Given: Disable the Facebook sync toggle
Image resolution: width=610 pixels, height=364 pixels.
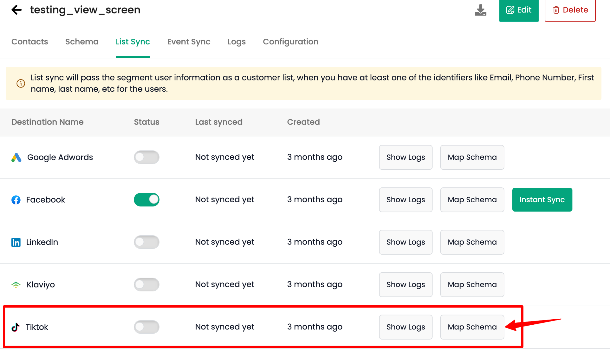Looking at the screenshot, I should coord(147,200).
